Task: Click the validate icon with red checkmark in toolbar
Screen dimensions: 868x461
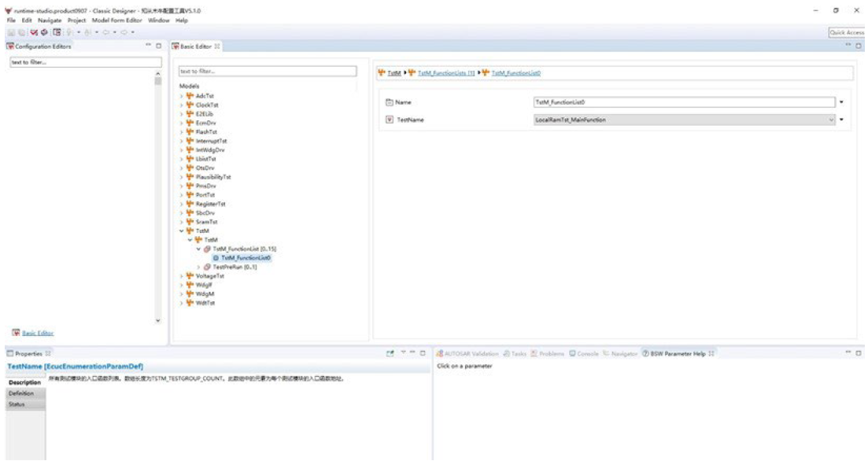Action: tap(34, 32)
